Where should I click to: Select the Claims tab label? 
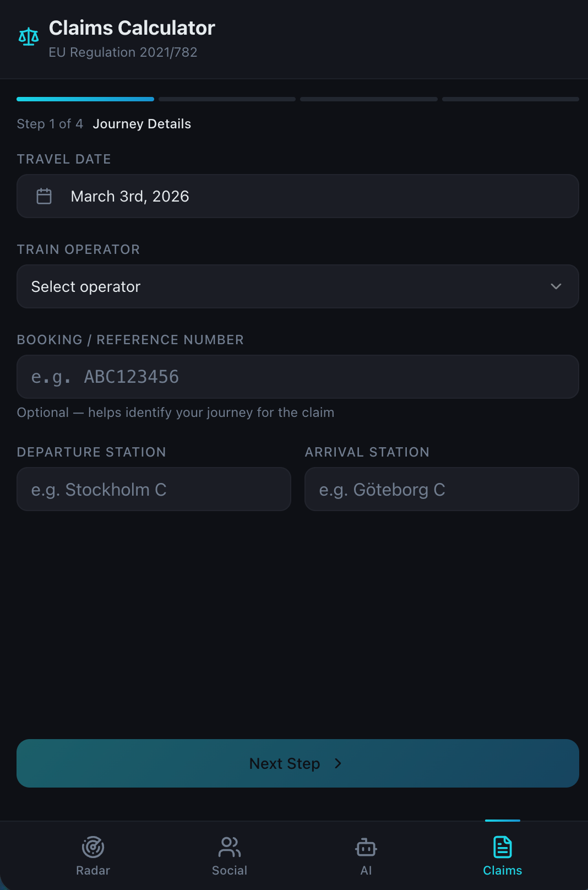point(503,870)
